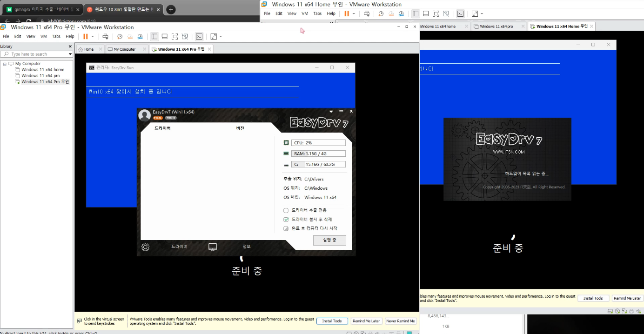Toggle the thumbnail bar in Pro 무인 window toolbar
This screenshot has width=644, height=334.
pyautogui.click(x=165, y=36)
